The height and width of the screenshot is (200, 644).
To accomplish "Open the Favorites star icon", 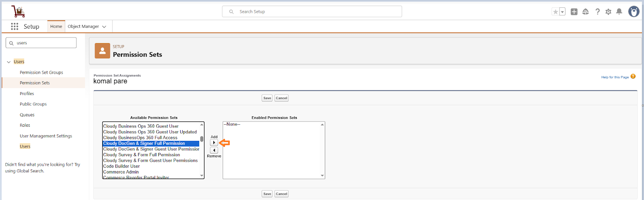I will [x=555, y=12].
